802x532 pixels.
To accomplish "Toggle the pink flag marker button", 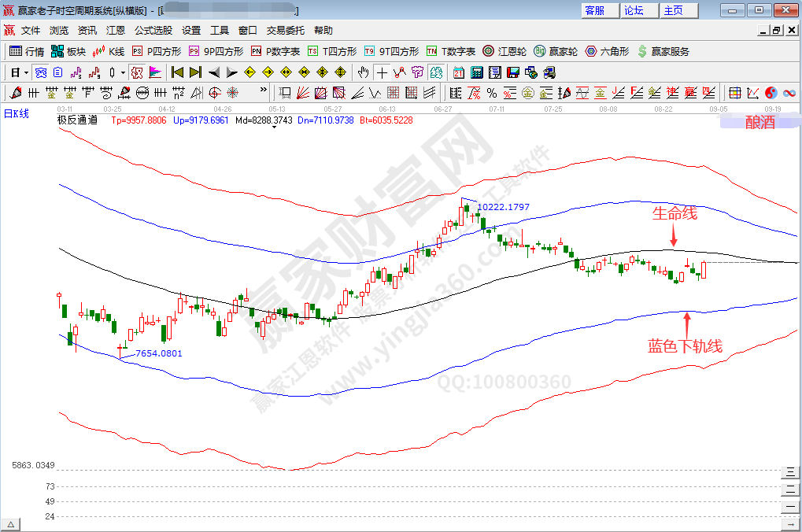I will click(155, 72).
